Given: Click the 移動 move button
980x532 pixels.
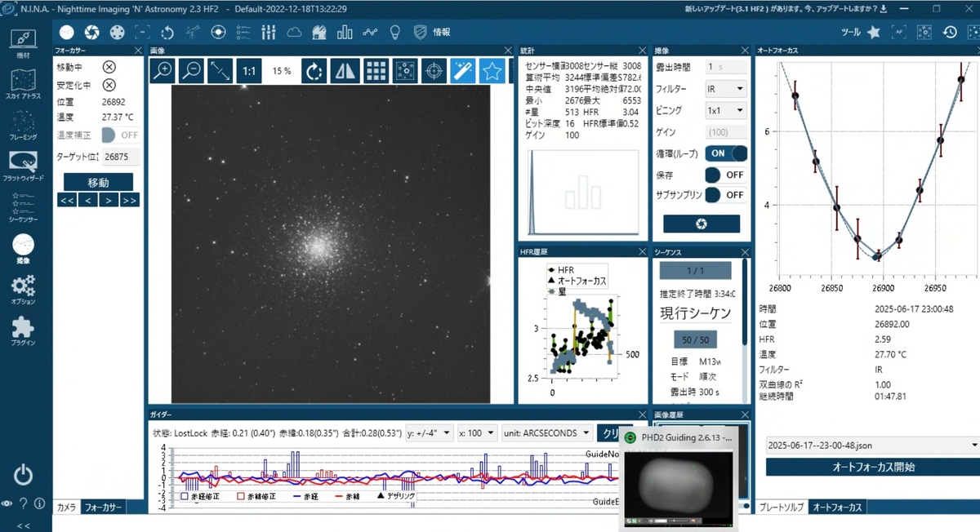Looking at the screenshot, I should (98, 182).
